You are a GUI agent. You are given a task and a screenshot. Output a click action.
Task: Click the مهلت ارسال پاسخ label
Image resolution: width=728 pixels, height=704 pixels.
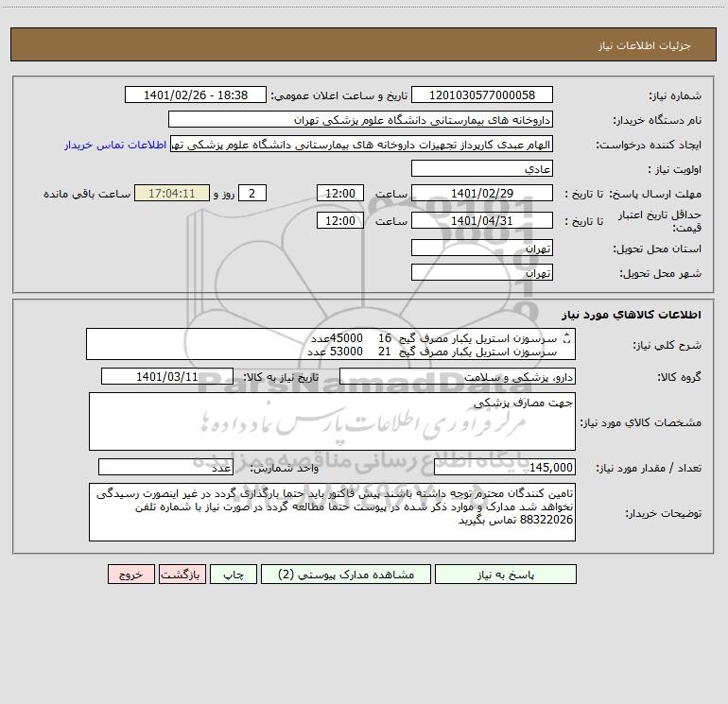(x=654, y=194)
